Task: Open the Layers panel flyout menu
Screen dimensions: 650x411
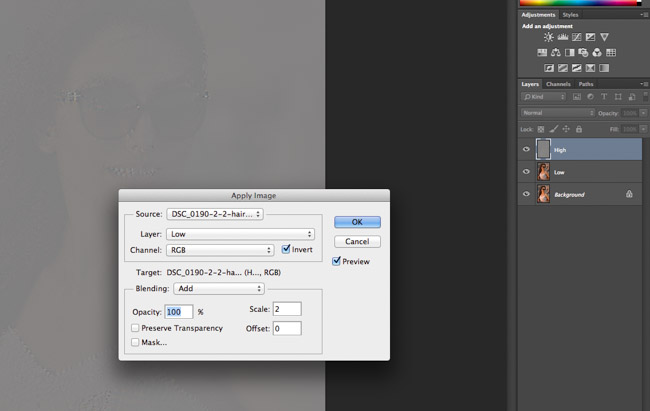Action: [x=644, y=84]
